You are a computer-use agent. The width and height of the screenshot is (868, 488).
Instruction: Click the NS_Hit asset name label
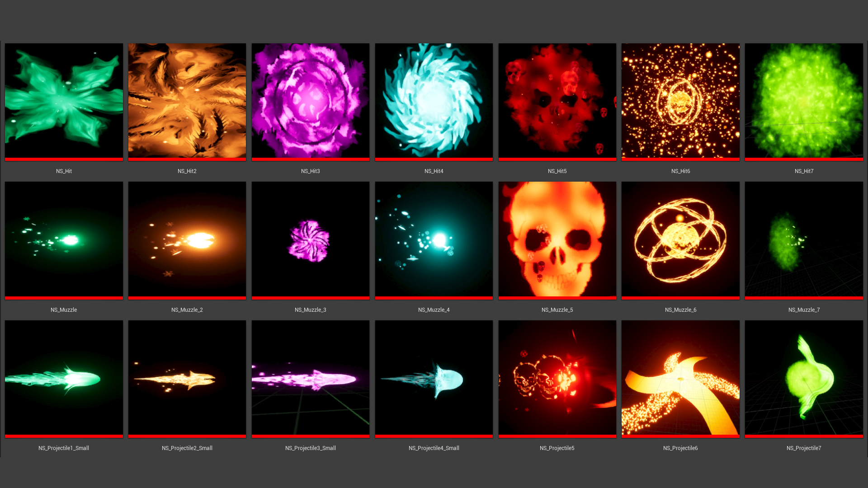pyautogui.click(x=64, y=171)
